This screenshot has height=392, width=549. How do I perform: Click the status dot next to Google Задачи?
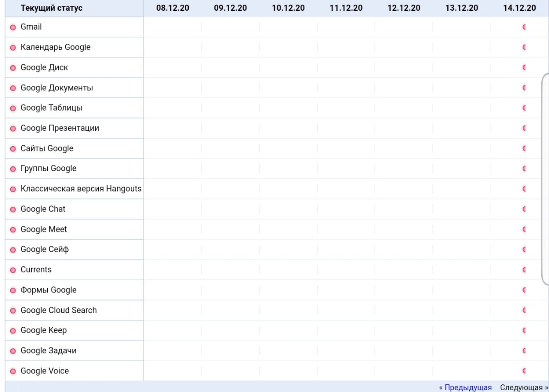(x=13, y=351)
